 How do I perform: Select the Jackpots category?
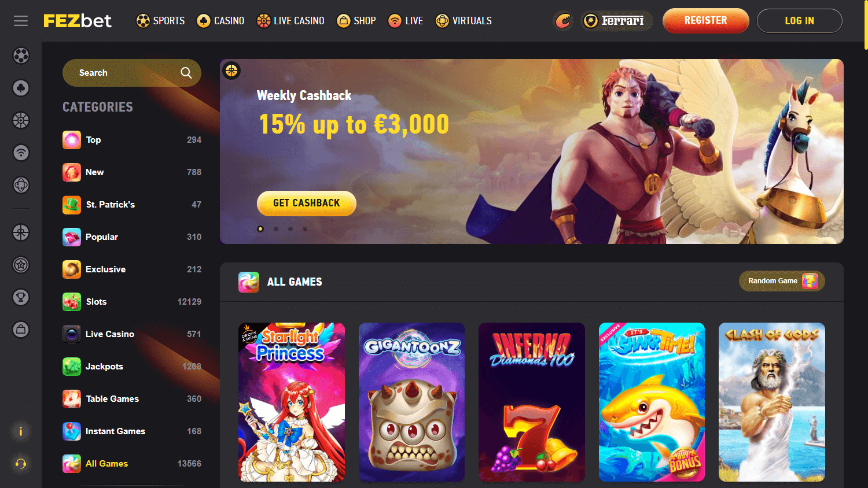(x=132, y=367)
